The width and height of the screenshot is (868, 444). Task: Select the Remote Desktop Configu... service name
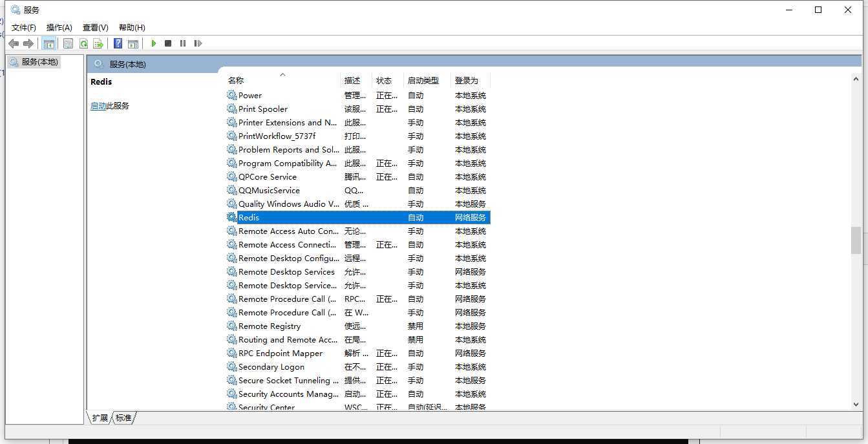(289, 258)
